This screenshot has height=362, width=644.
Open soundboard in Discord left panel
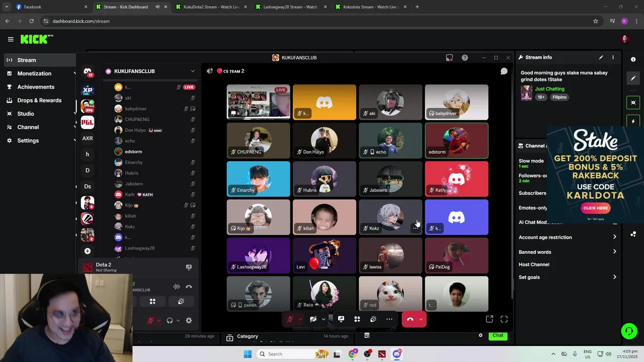[181, 301]
